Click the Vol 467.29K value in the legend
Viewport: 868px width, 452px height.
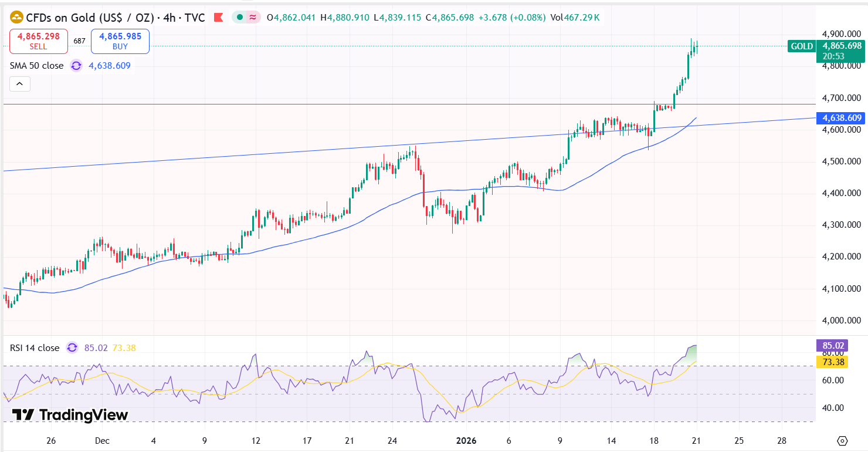point(581,18)
